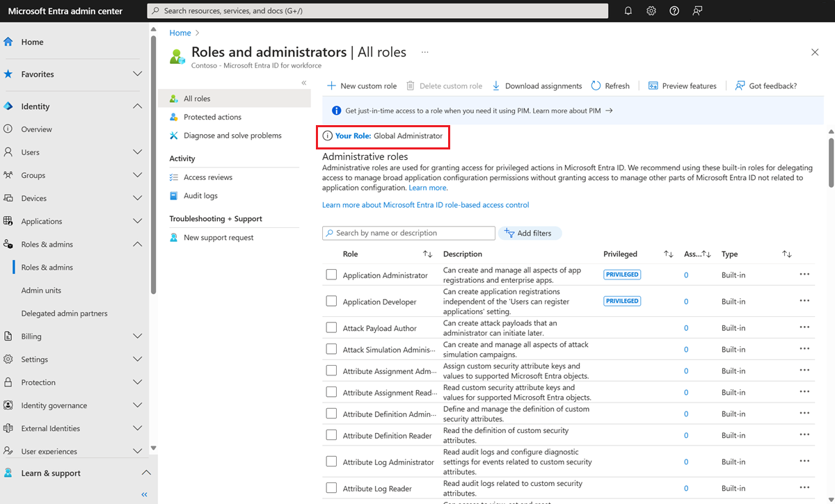Viewport: 835px width, 504px height.
Task: Click the Learn & support person icon
Action: tap(8, 473)
